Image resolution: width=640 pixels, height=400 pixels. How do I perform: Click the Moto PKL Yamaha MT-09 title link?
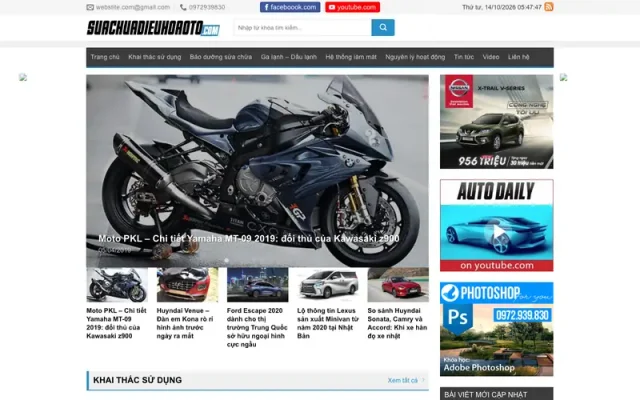coord(116,323)
